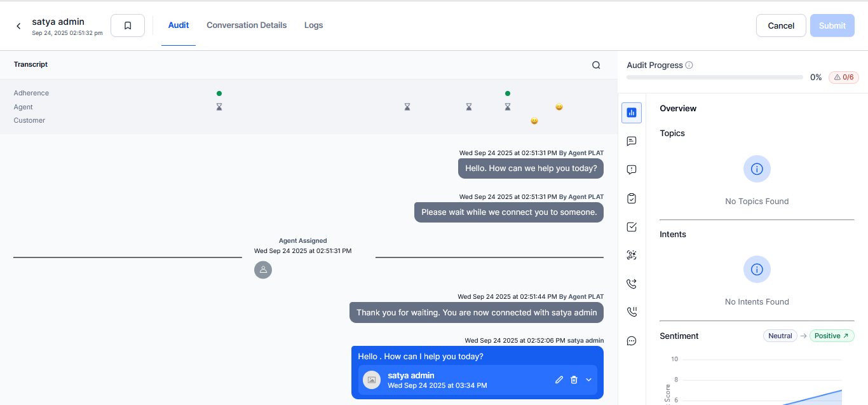
Task: Open the speech bubble alert panel
Action: pyautogui.click(x=632, y=170)
